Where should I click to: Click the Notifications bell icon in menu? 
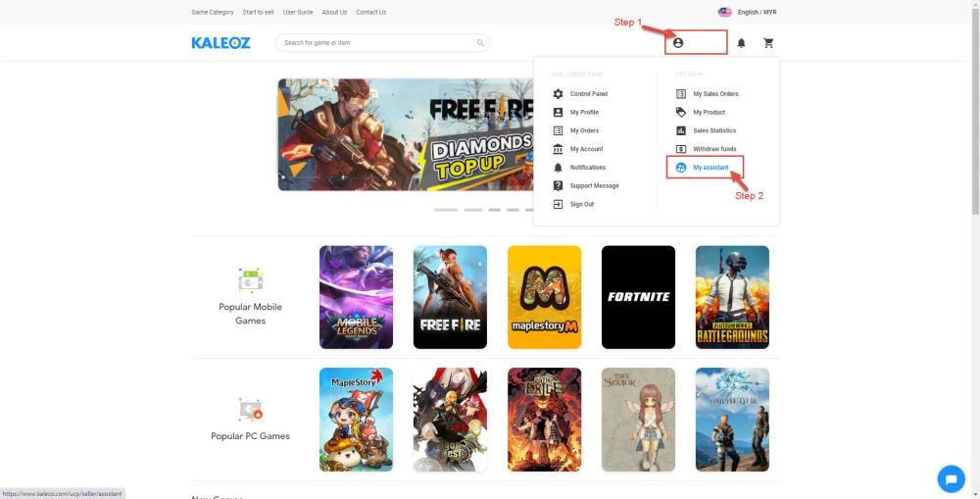pos(559,167)
